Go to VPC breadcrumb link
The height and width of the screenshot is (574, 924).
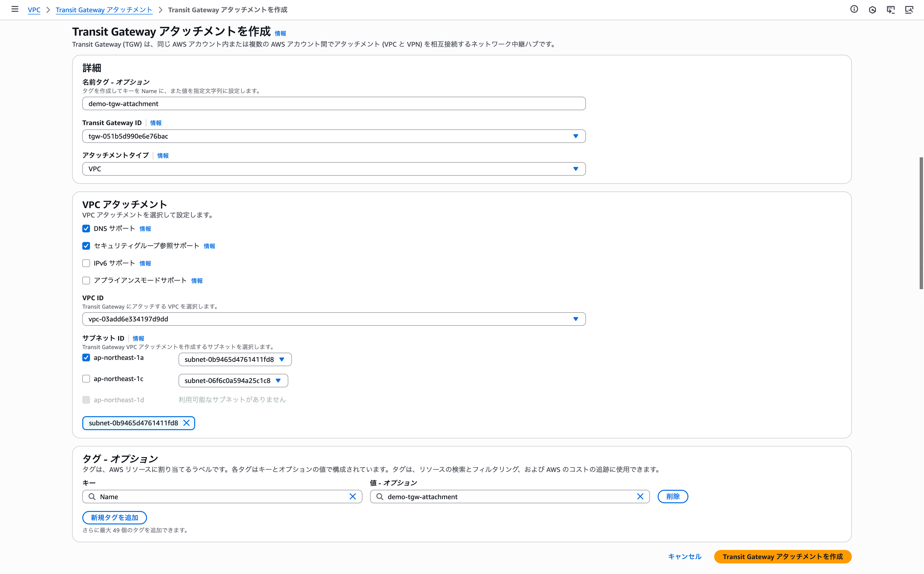coord(34,10)
